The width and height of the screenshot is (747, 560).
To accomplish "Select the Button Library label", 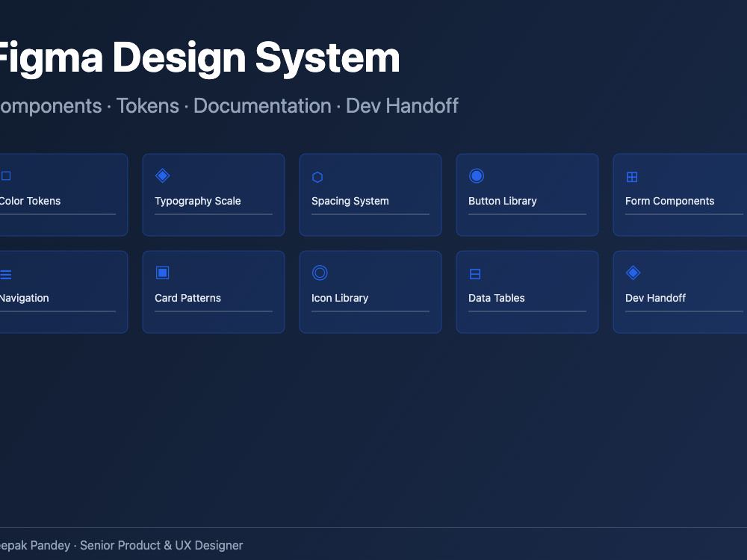I will [x=503, y=201].
